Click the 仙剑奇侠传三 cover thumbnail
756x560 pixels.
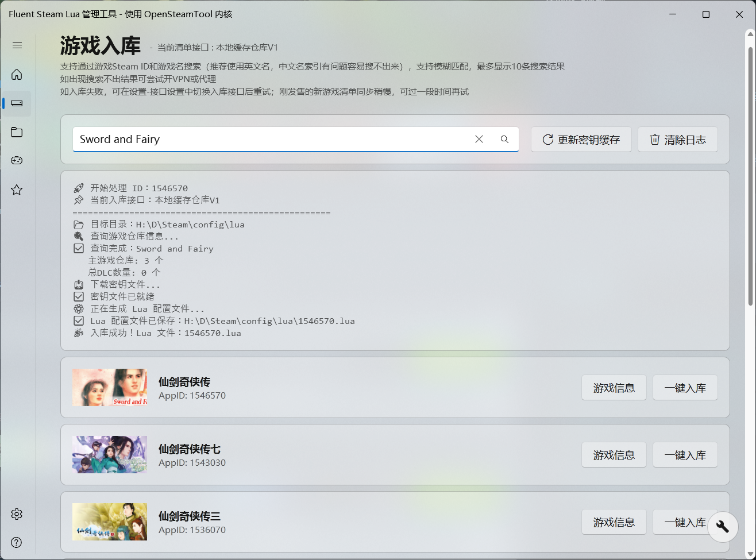[110, 522]
